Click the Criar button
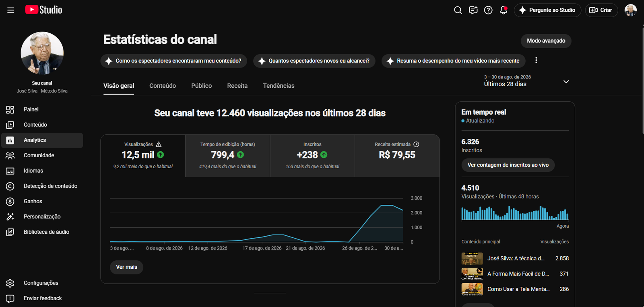This screenshot has width=644, height=307. [601, 10]
